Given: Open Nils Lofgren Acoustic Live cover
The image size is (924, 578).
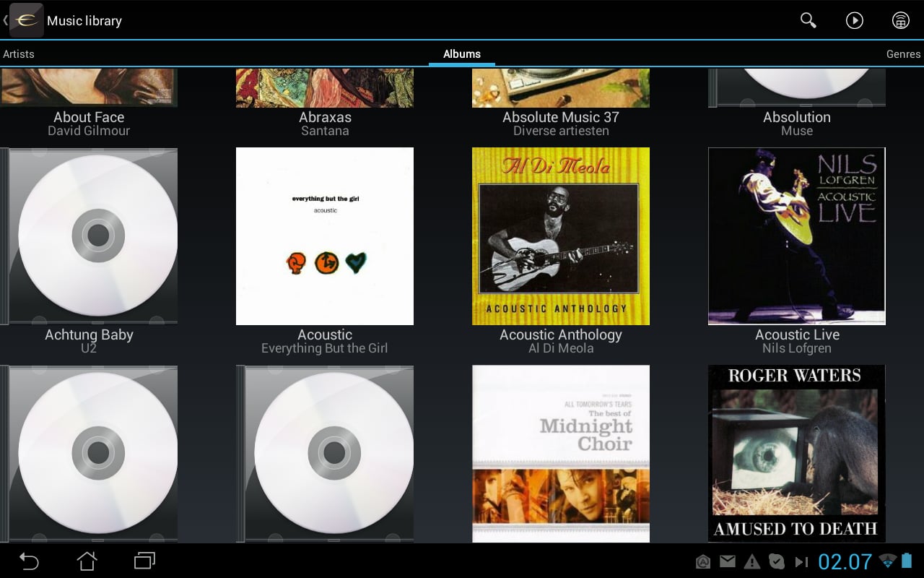Looking at the screenshot, I should click(x=797, y=236).
